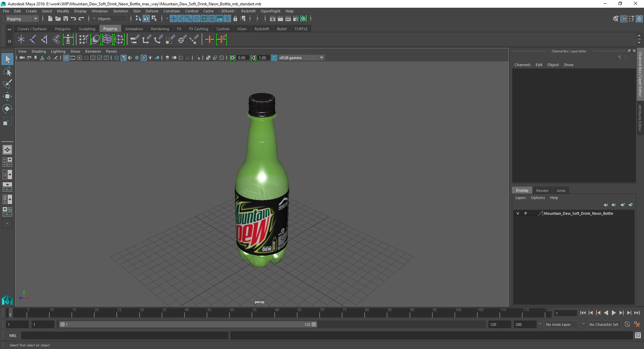Click the Create Joint shelf icon
This screenshot has height=349, width=644.
[x=33, y=40]
